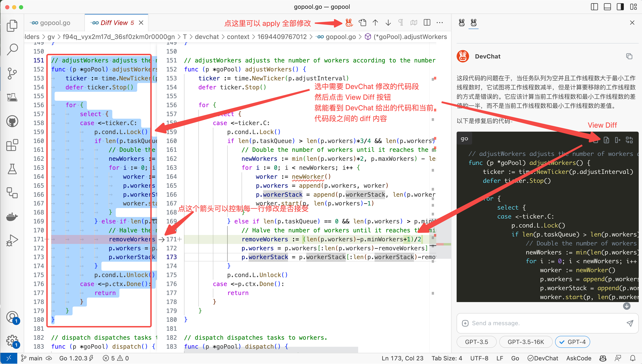642x364 pixels.
Task: Toggle whitespace rendering pilcrow icon
Action: pyautogui.click(x=401, y=23)
